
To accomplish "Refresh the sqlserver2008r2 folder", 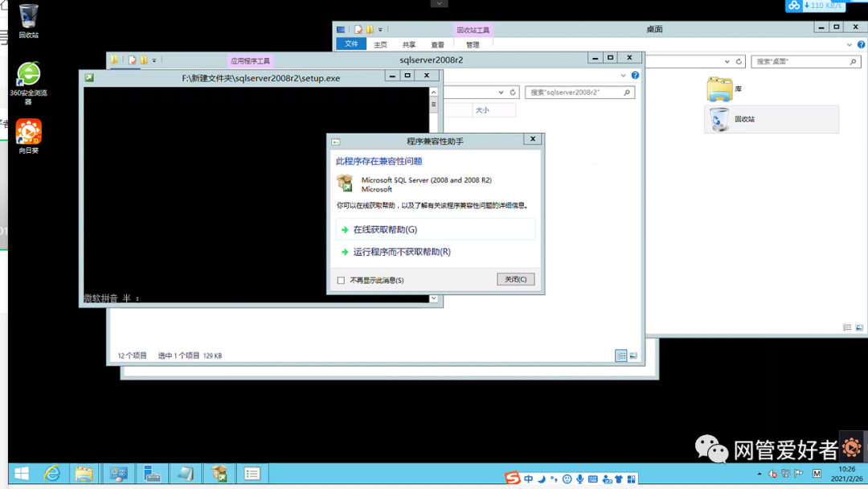I will coord(513,92).
